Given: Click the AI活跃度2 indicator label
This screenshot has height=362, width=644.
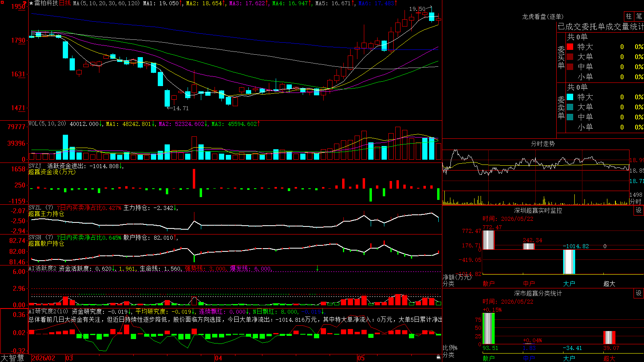Looking at the screenshot, I should coord(43,268).
